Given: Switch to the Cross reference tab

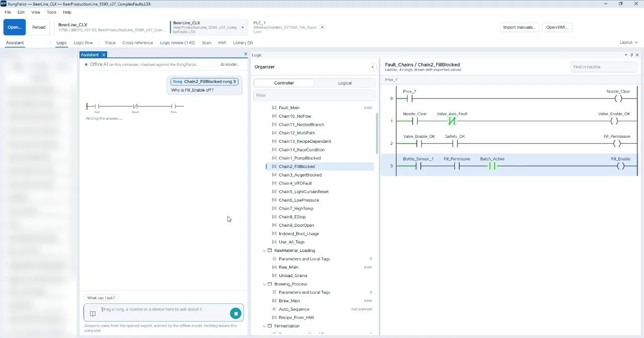Looking at the screenshot, I should pos(137,43).
